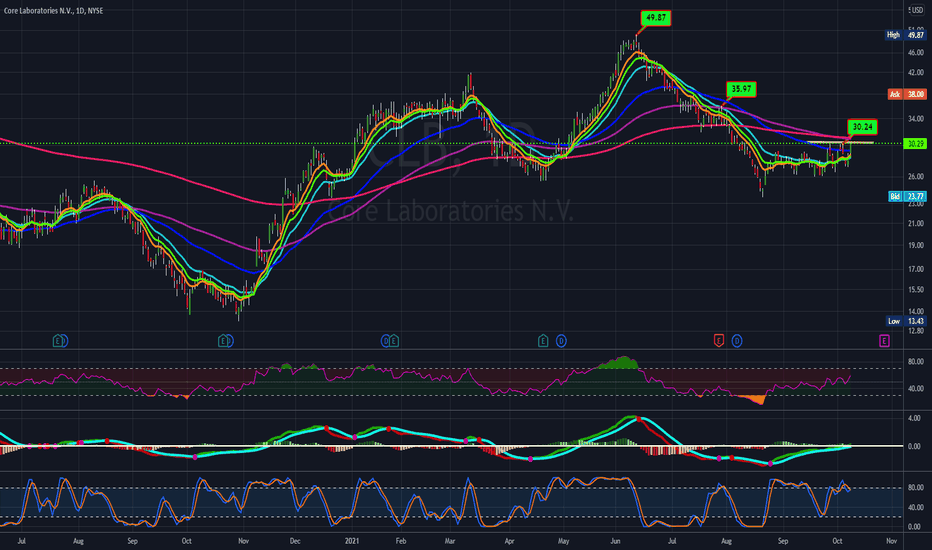Open the teal earnings marker near late April
The width and height of the screenshot is (932, 550).
543,341
